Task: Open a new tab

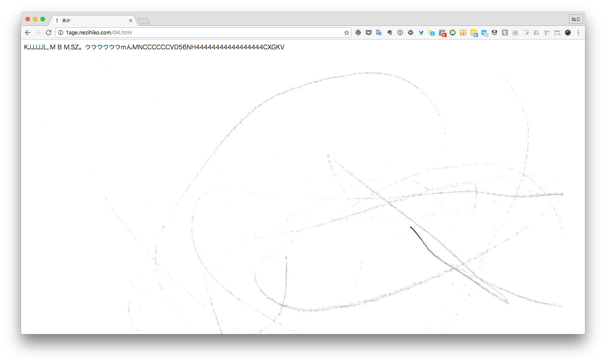Action: (144, 21)
